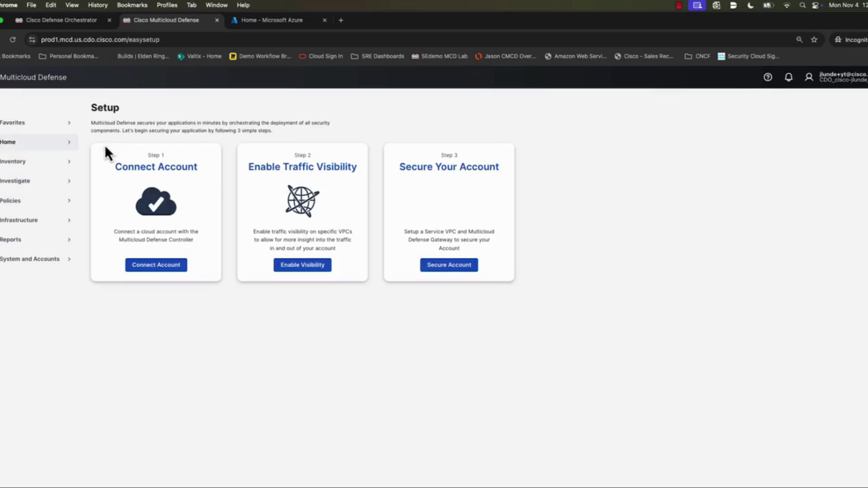Open the Valtix - Home bookmark
868x488 pixels.
(199, 56)
